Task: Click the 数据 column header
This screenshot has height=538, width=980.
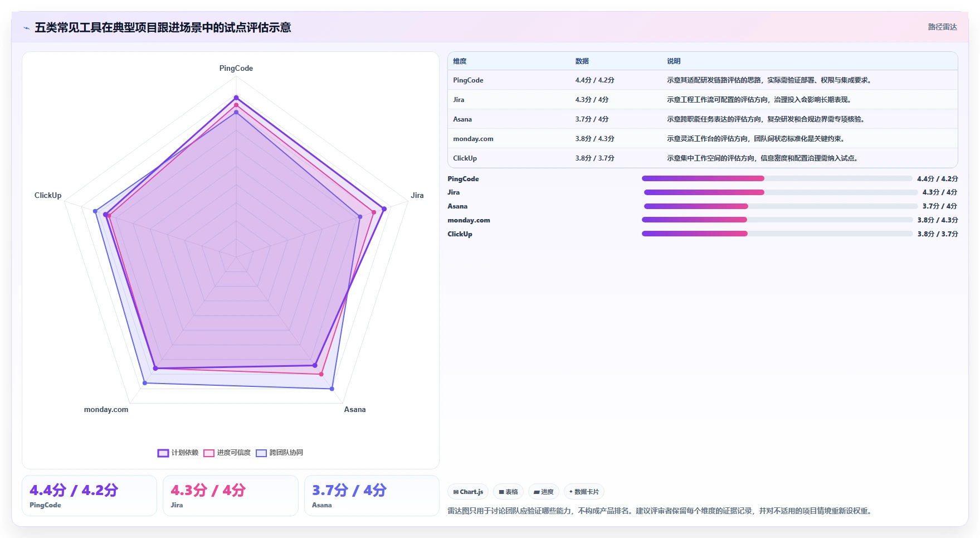Action: click(x=582, y=61)
